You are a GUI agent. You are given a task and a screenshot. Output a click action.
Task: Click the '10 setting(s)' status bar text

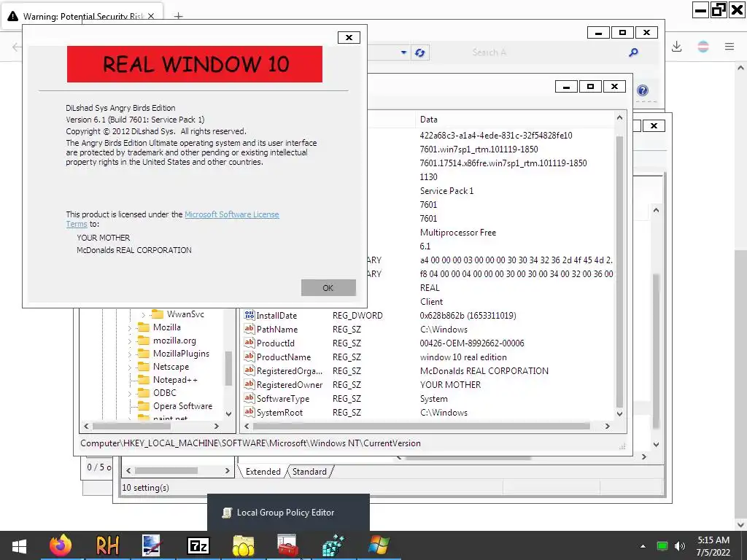145,488
